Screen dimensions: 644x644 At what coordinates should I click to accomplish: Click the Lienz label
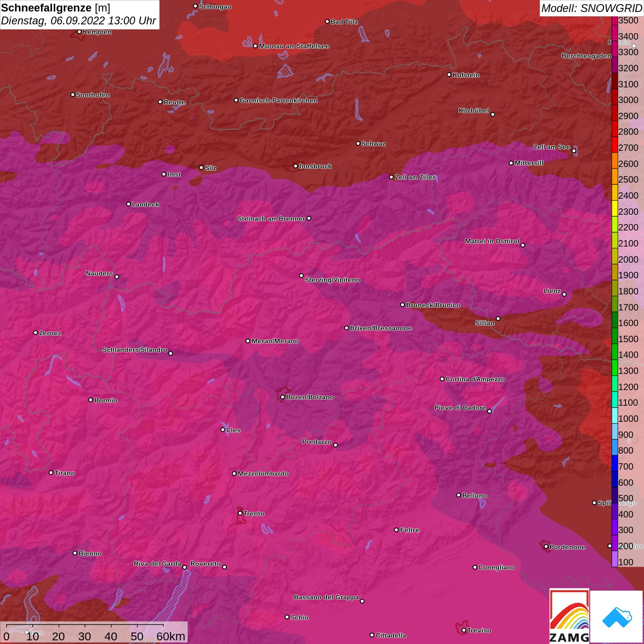click(x=552, y=291)
